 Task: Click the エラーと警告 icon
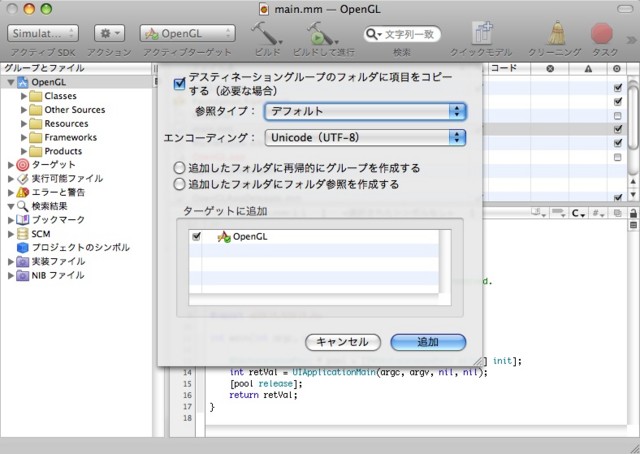23,192
